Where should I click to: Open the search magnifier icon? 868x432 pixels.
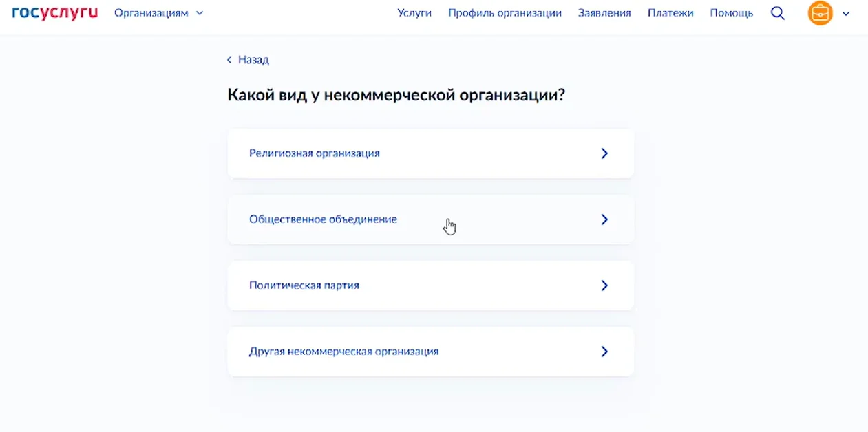click(778, 13)
